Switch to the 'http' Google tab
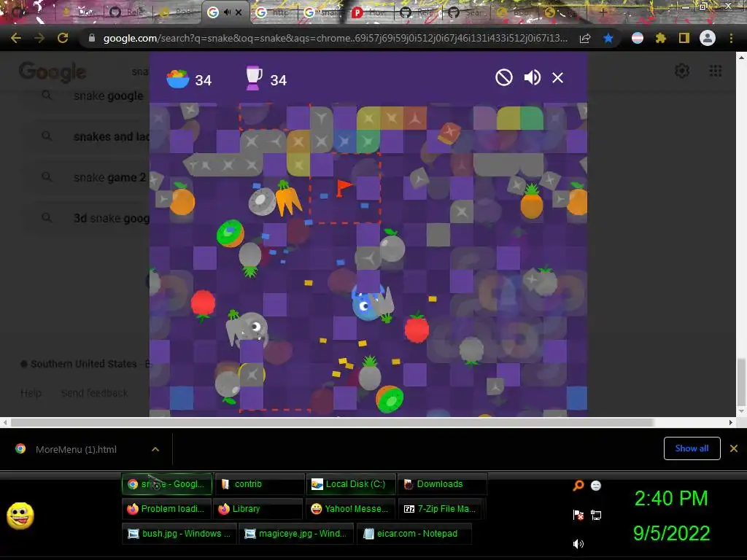747x560 pixels. pos(274,12)
